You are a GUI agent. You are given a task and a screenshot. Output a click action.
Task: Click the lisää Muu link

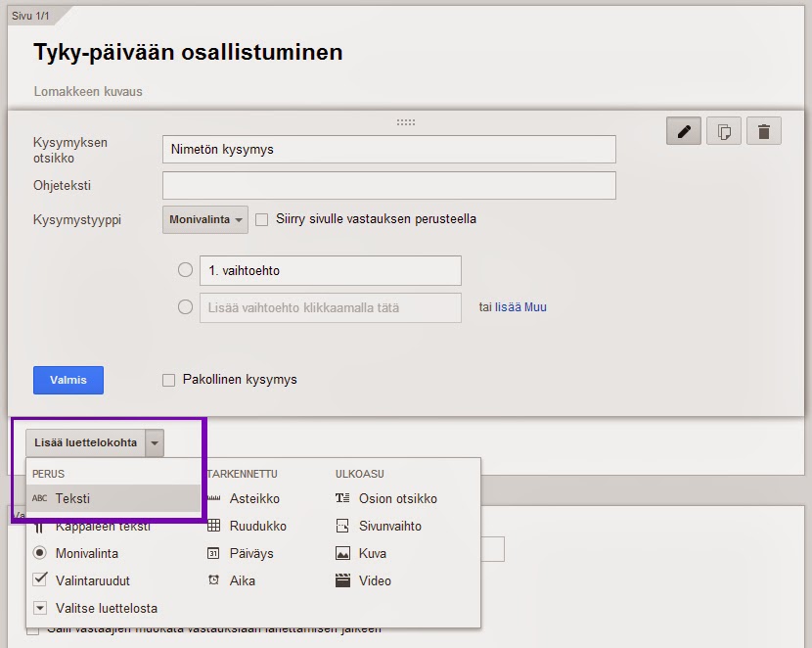[x=520, y=306]
